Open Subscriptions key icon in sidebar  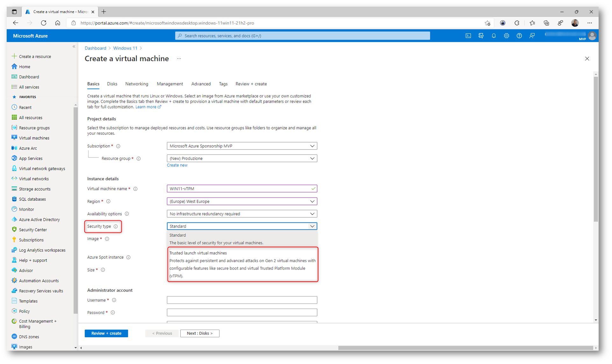(x=14, y=240)
